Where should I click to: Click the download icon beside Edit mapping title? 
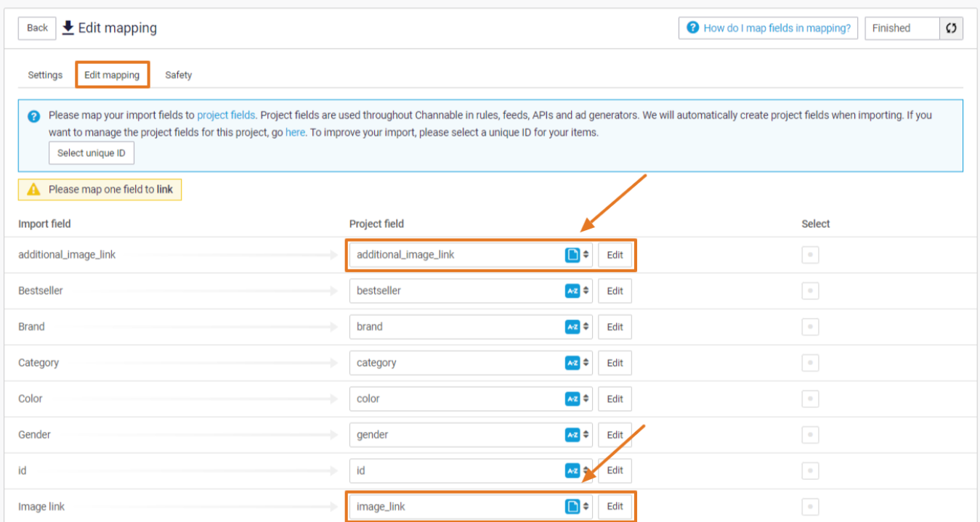[x=68, y=28]
